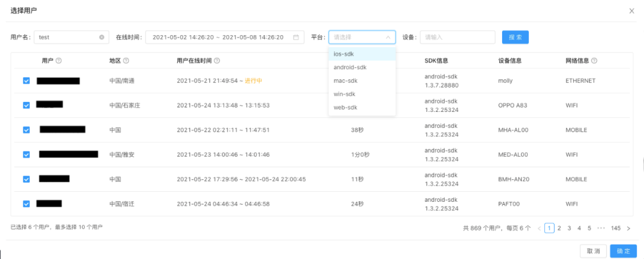Uncheck the user row for 中国/宿迁
Image resolution: width=644 pixels, height=259 pixels.
tap(26, 204)
